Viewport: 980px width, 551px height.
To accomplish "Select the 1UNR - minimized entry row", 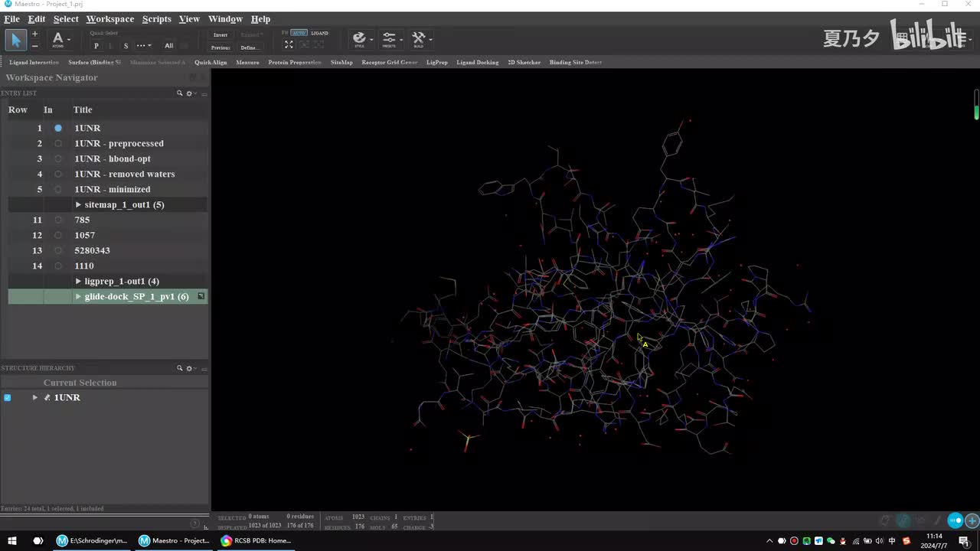I will (x=112, y=189).
